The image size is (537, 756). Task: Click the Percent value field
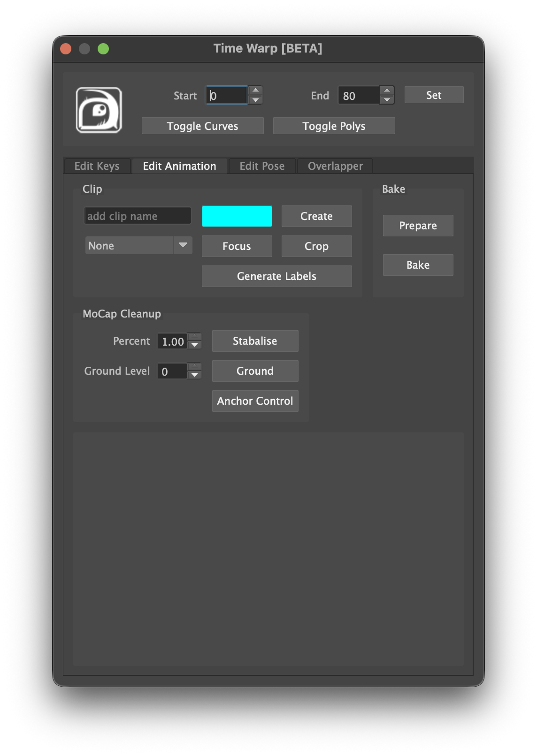tap(172, 341)
